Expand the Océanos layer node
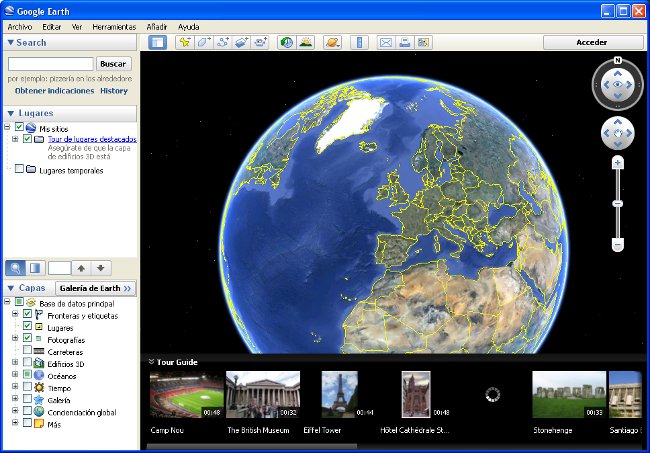Image resolution: width=650 pixels, height=453 pixels. [15, 374]
